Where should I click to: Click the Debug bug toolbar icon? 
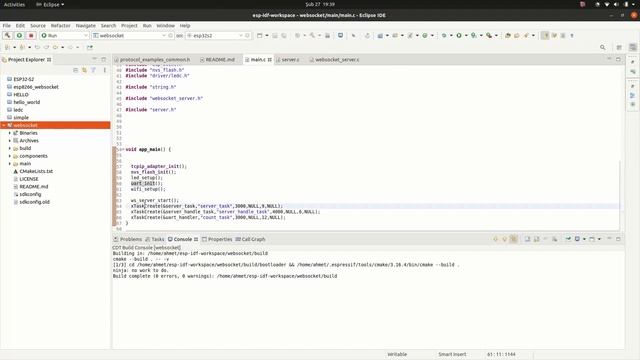[x=444, y=36]
